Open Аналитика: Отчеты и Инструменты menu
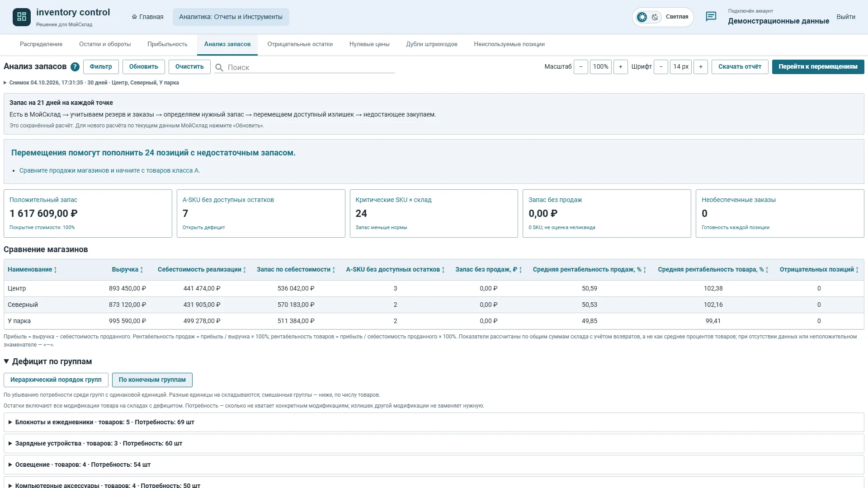 (231, 17)
